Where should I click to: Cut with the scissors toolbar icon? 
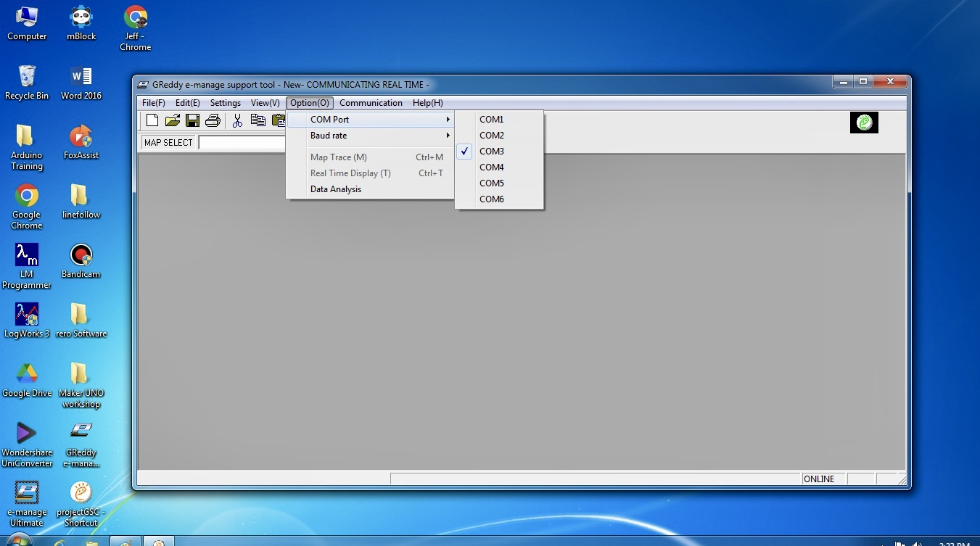(237, 120)
